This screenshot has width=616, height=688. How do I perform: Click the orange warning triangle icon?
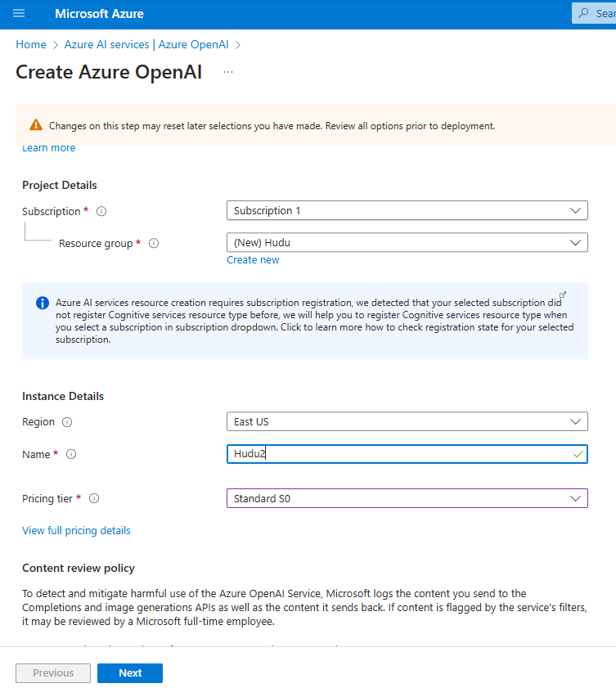(36, 125)
